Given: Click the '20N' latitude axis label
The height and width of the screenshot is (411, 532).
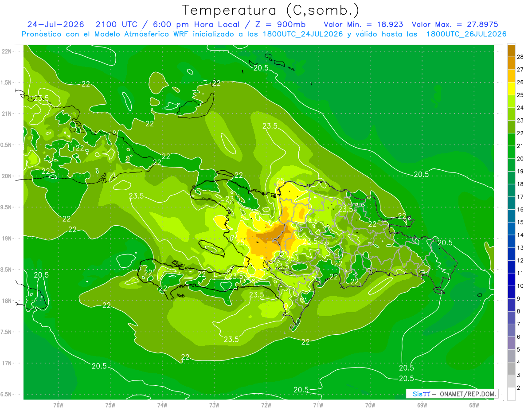Looking at the screenshot, I should 8,176.
